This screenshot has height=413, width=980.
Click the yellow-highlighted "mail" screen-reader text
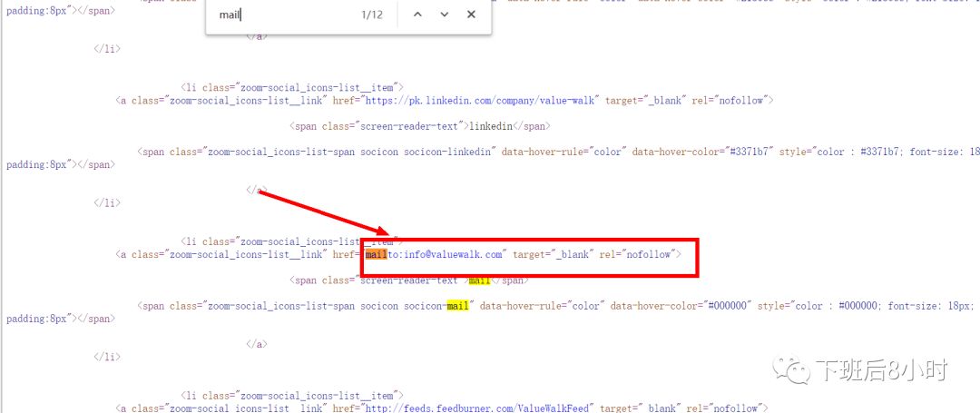(479, 280)
